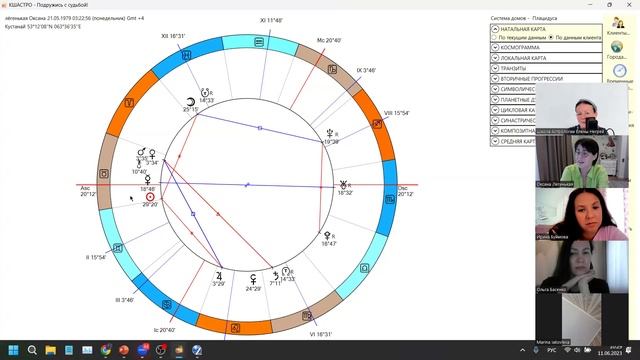Click the Sun symbol on the chart
This screenshot has height=360, width=640.
[x=150, y=197]
